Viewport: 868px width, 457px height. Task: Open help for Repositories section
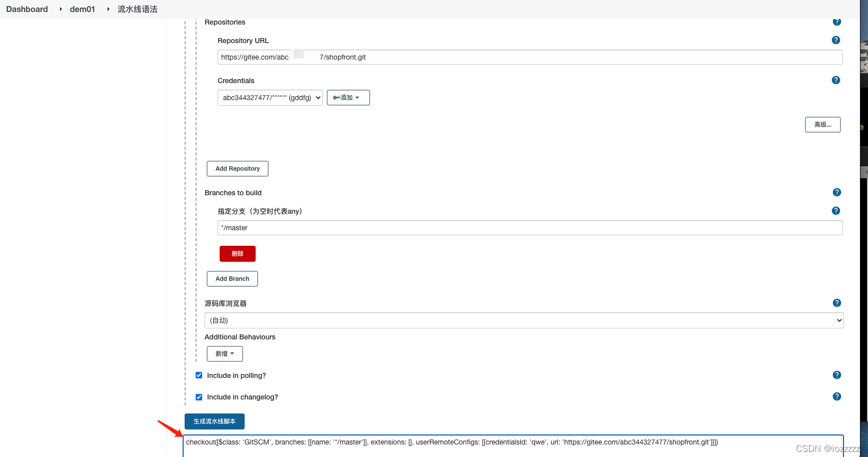836,22
